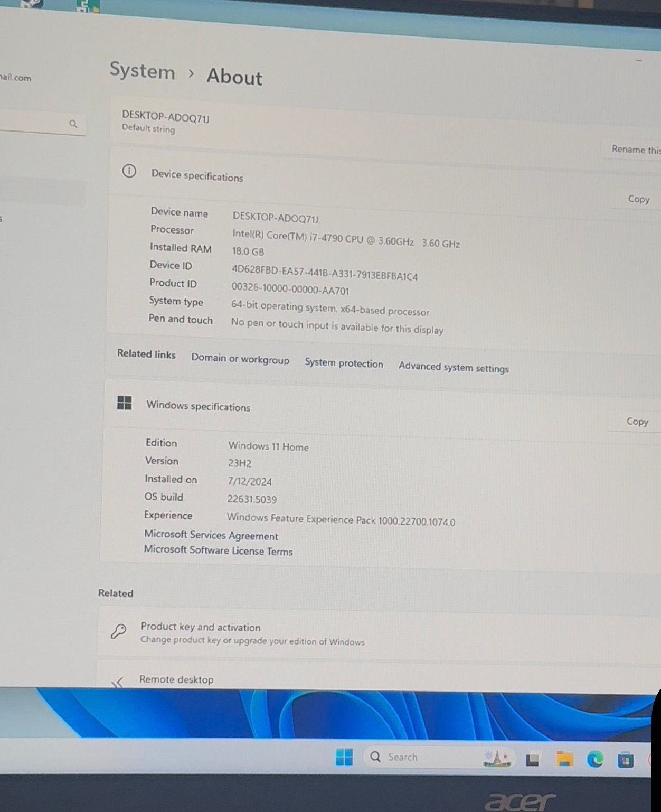Viewport: 661px width, 812px height.
Task: Open Remote desktop settings
Action: click(x=377, y=678)
